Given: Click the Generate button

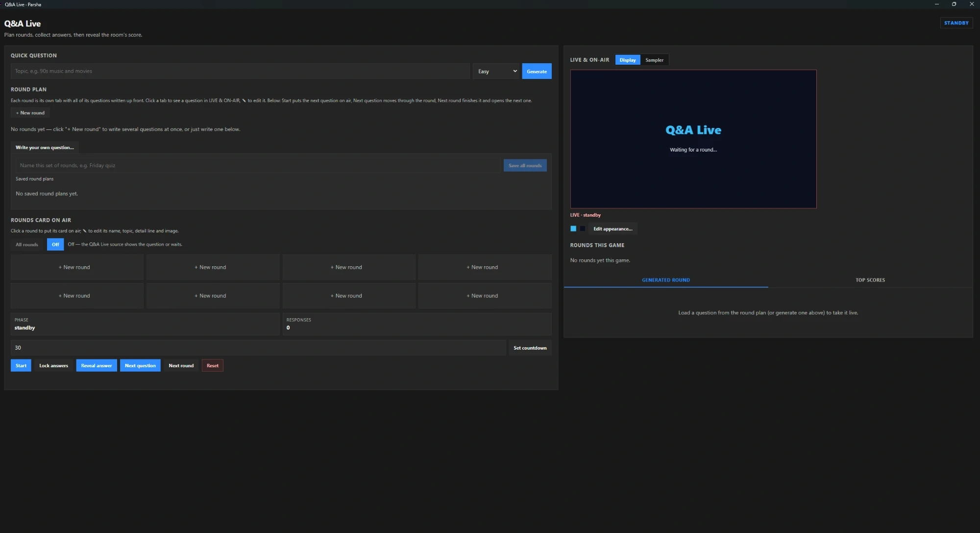Looking at the screenshot, I should (537, 71).
